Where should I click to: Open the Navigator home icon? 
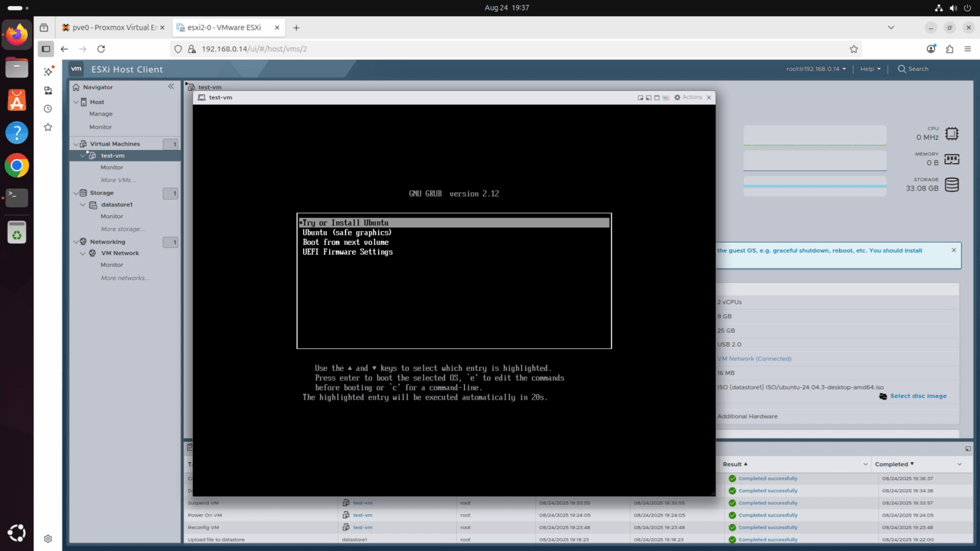(x=76, y=87)
